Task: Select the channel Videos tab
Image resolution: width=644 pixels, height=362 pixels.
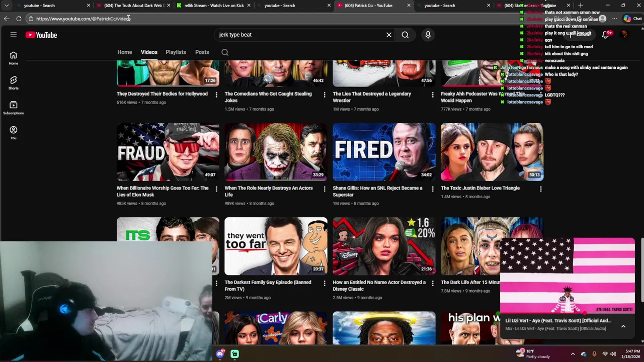Action: click(149, 52)
